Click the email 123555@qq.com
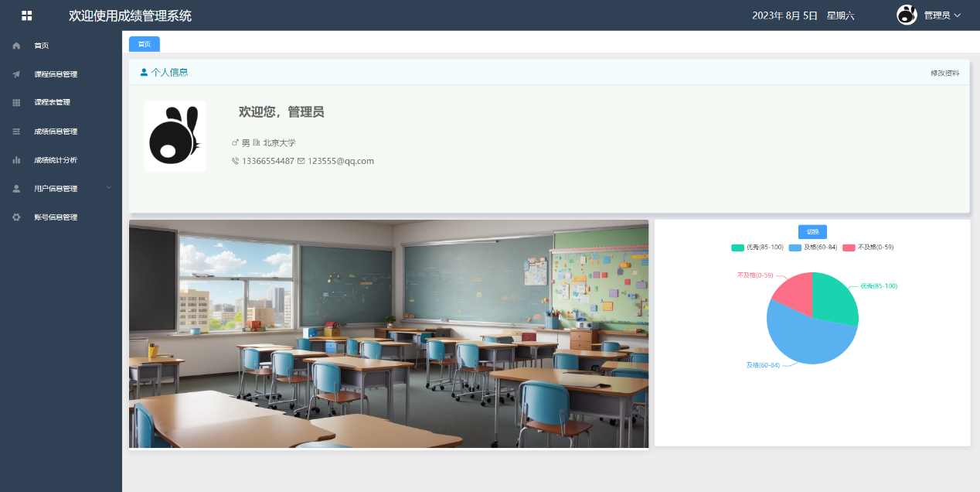The width and height of the screenshot is (980, 492). click(341, 161)
